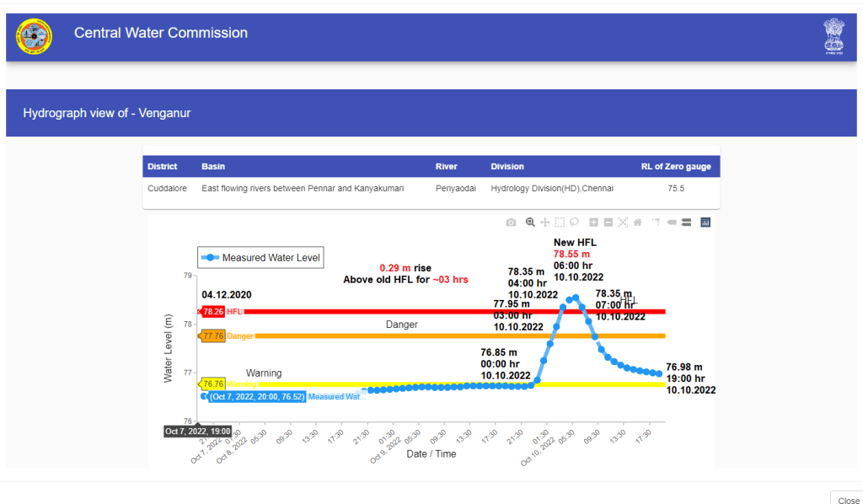
Task: Activate the Lasso Select tool
Action: tap(574, 223)
